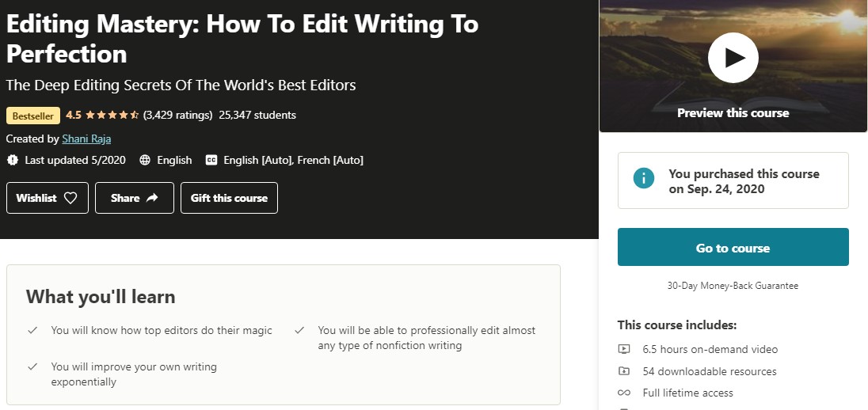Click the closed captions icon
This screenshot has width=868, height=410.
211,160
